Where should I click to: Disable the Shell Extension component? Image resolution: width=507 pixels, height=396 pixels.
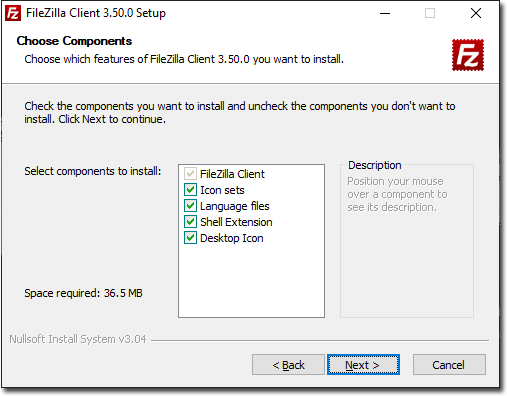pos(190,222)
